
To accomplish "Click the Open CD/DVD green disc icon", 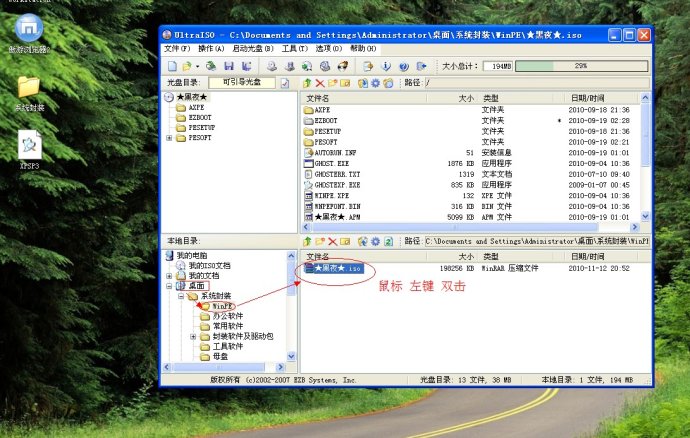I will (211, 66).
